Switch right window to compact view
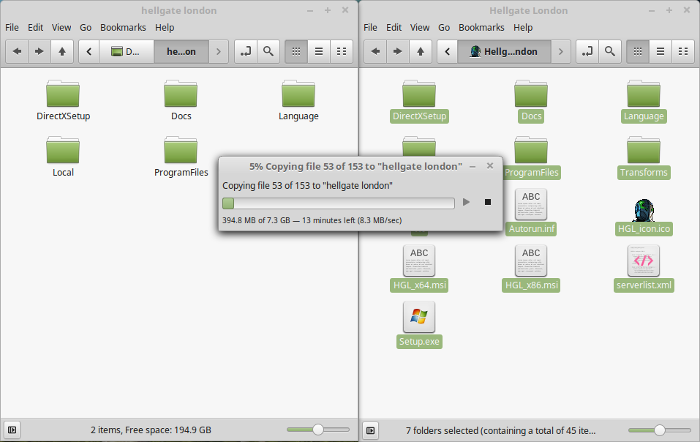This screenshot has height=442, width=700. [683, 51]
